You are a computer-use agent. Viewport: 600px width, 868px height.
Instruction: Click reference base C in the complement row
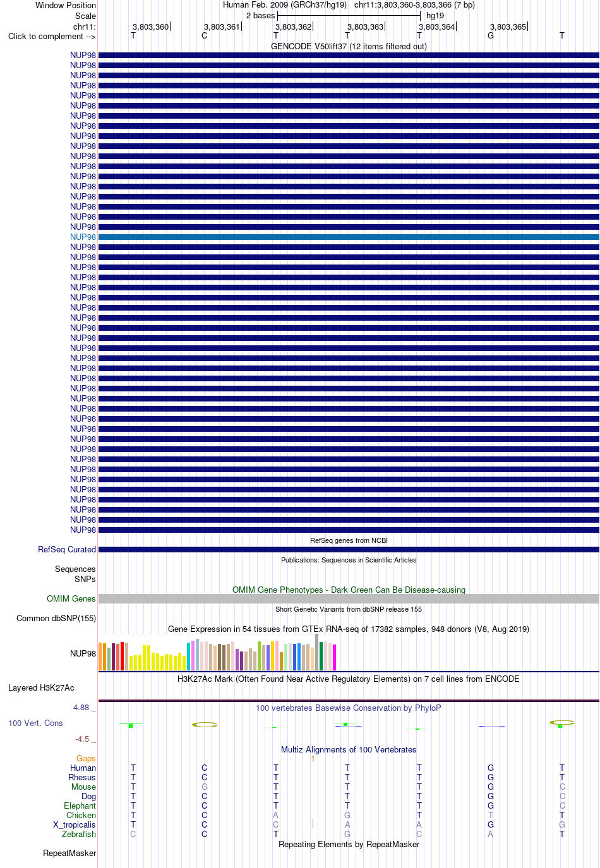tap(204, 35)
